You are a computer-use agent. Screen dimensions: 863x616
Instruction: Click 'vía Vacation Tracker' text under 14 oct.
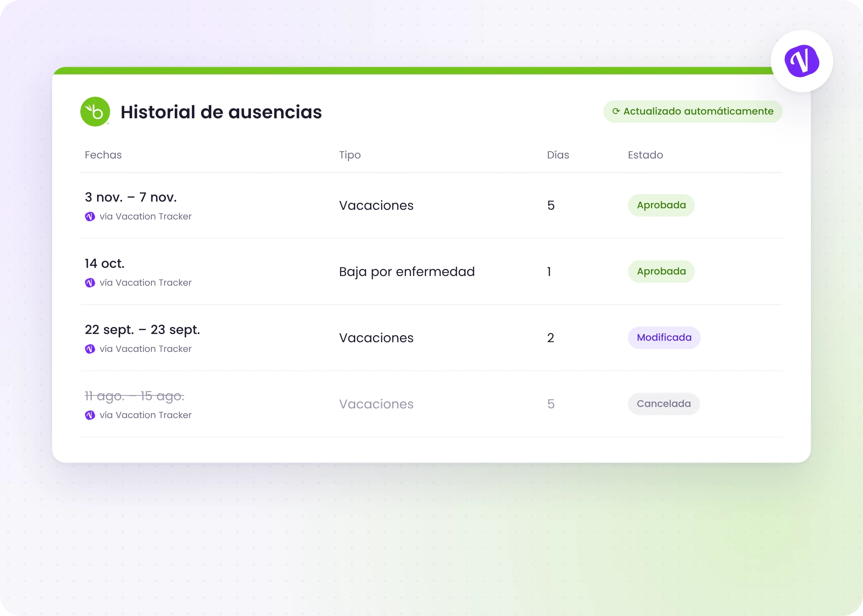[146, 283]
